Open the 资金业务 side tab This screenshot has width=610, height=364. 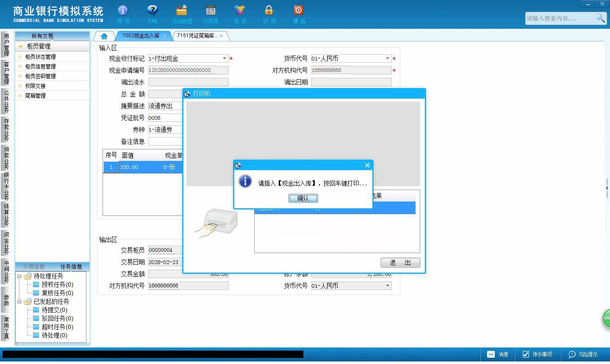[6, 243]
